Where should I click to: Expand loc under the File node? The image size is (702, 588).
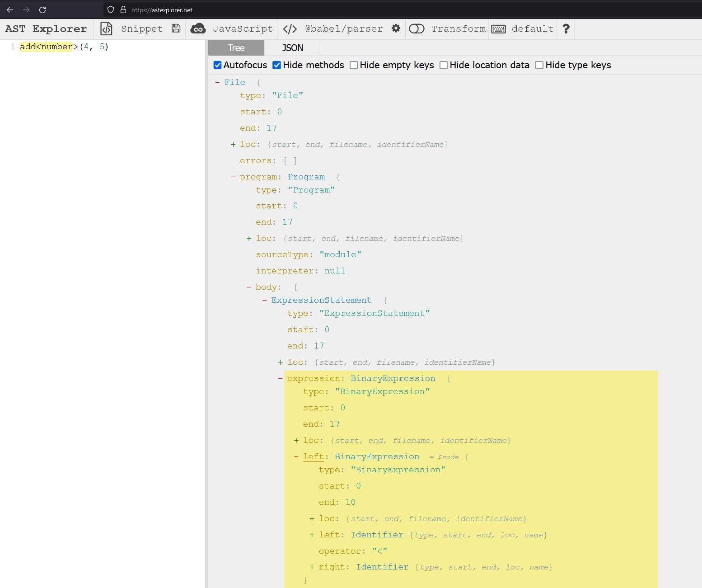[x=233, y=144]
